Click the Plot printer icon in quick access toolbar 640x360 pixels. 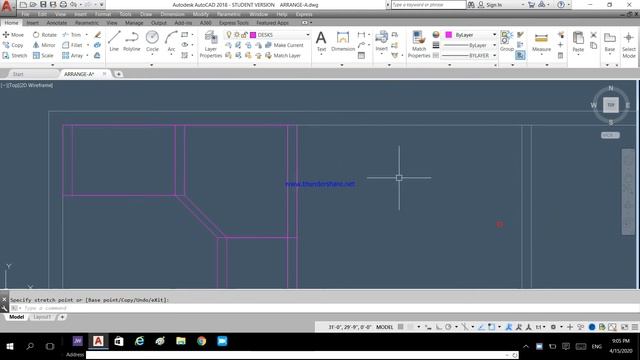pyautogui.click(x=63, y=4)
